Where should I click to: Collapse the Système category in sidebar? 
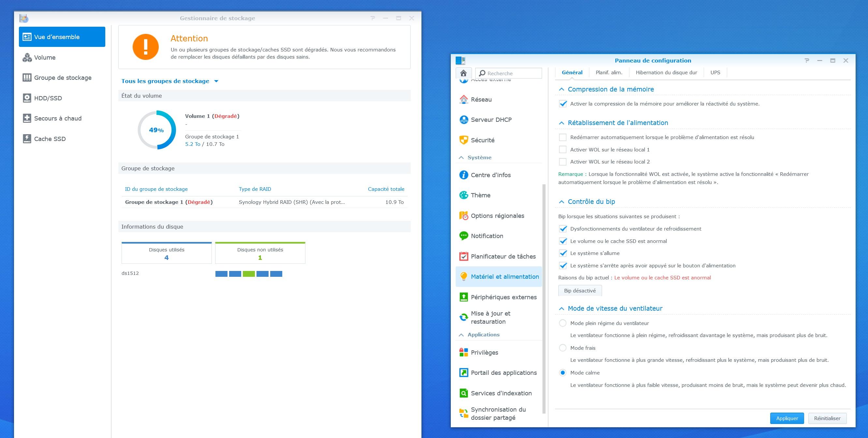coord(461,158)
